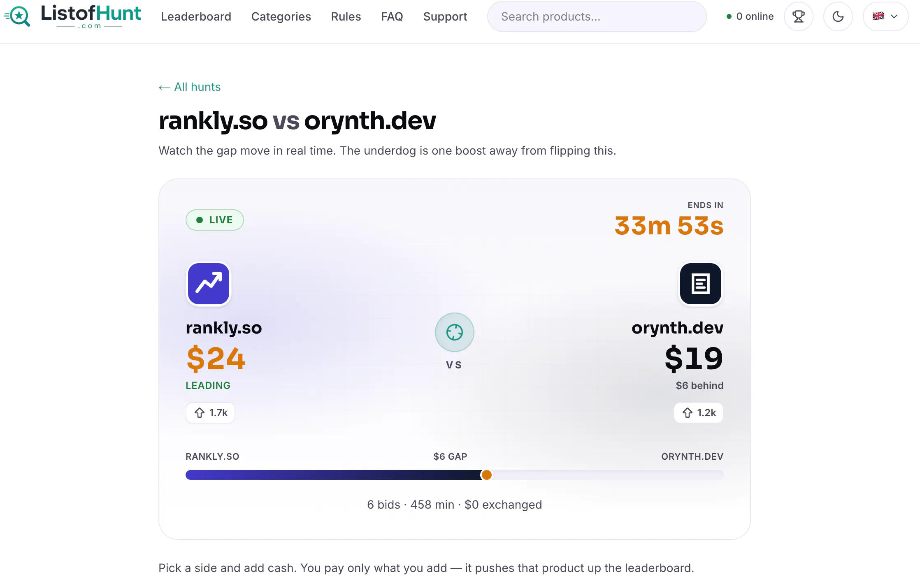This screenshot has height=588, width=920.
Task: Click the crosshair VS icon
Action: pos(455,332)
